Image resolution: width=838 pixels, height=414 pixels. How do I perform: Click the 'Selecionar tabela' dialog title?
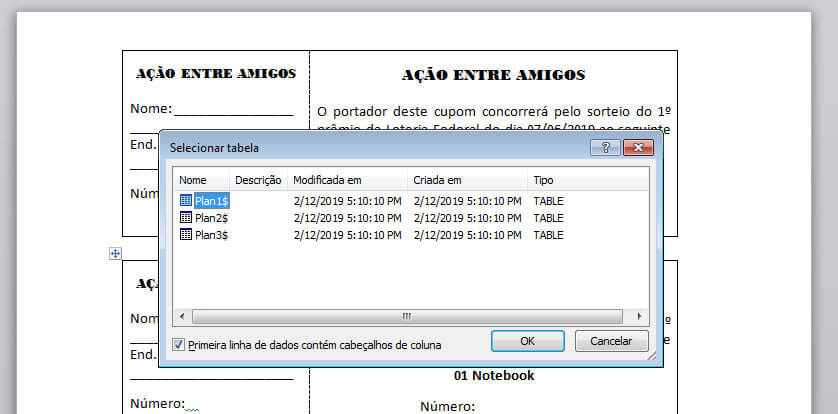(x=214, y=148)
